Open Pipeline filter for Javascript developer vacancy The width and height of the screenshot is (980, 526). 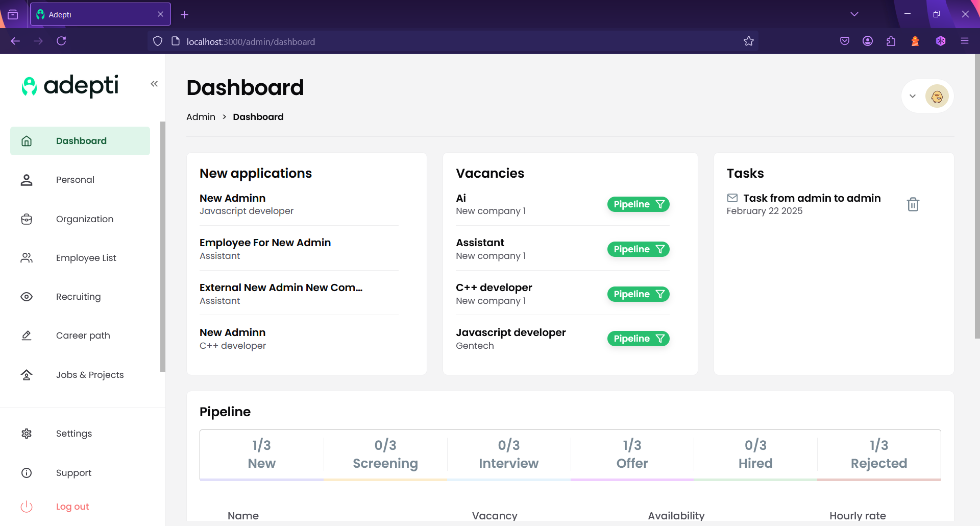(x=638, y=339)
